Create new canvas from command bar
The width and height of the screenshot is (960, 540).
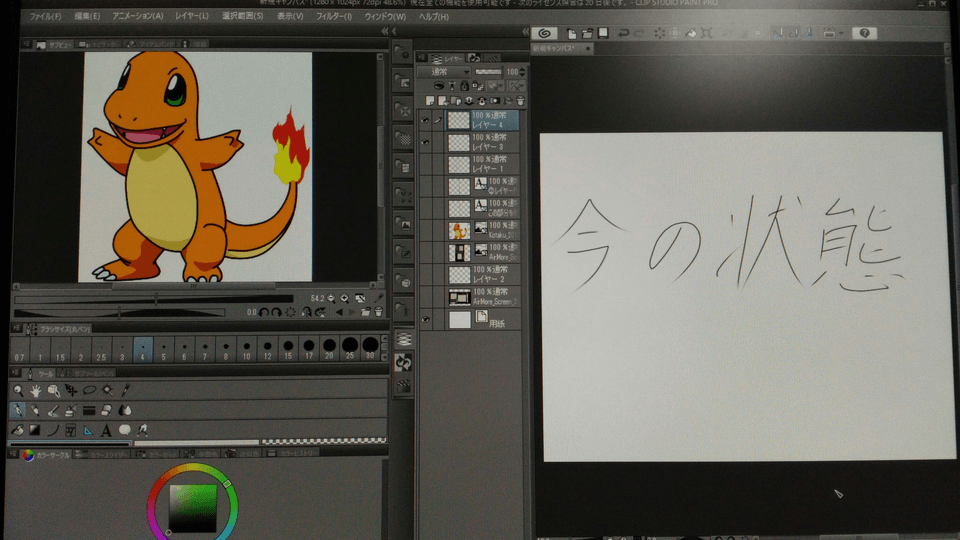click(x=571, y=33)
